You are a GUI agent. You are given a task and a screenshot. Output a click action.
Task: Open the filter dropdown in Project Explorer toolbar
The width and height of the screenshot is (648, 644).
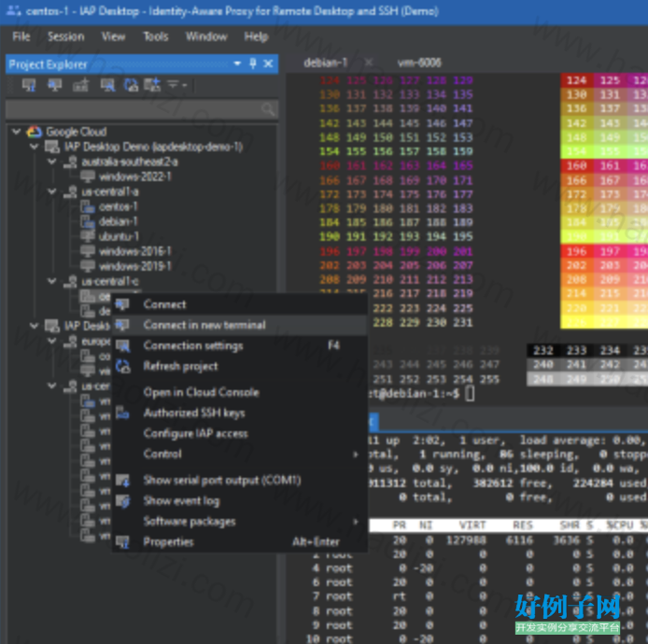pos(176,85)
